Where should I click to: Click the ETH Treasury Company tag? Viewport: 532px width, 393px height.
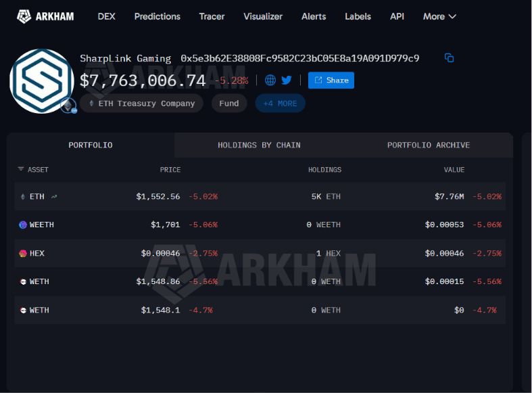pyautogui.click(x=141, y=103)
